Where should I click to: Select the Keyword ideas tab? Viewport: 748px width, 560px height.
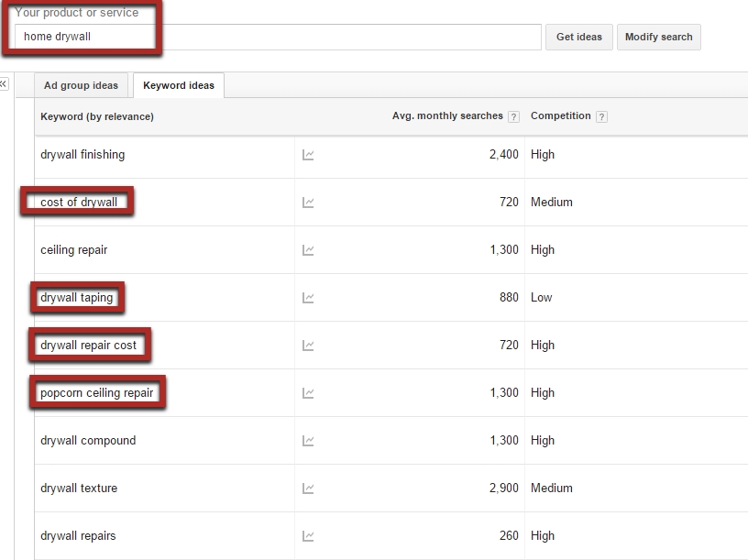[x=179, y=85]
